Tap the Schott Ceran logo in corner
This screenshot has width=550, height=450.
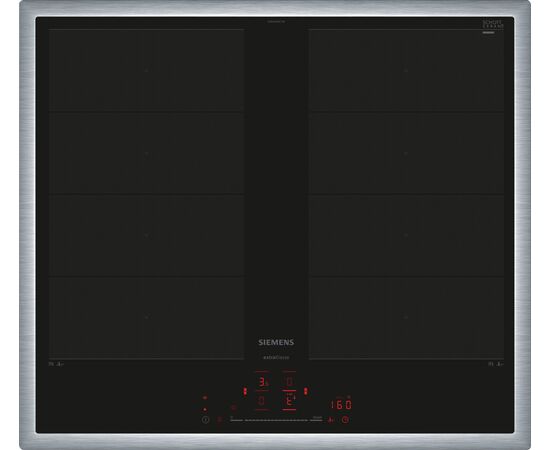pyautogui.click(x=493, y=25)
